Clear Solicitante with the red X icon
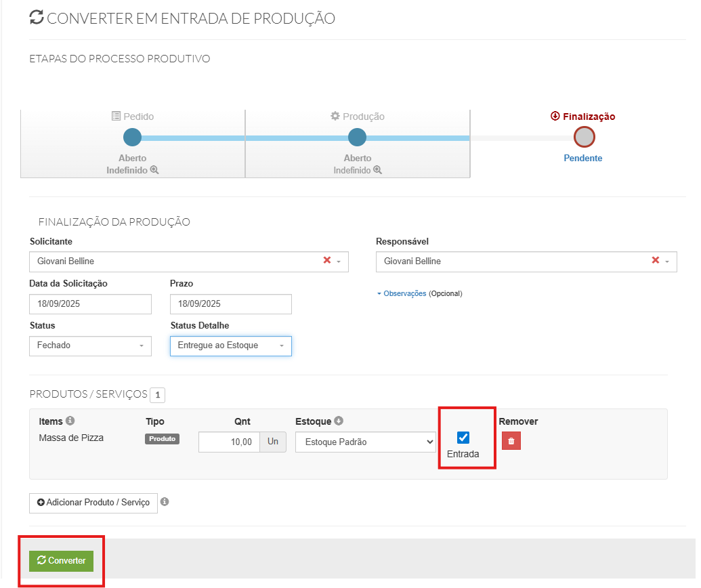701x588 pixels. pyautogui.click(x=327, y=261)
